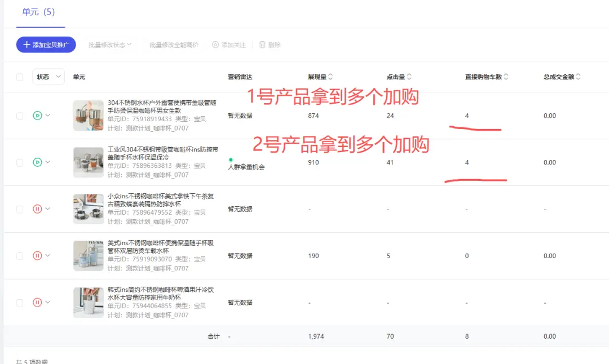Expand the 批量修改状态 dropdown
The height and width of the screenshot is (364, 609).
(x=110, y=45)
